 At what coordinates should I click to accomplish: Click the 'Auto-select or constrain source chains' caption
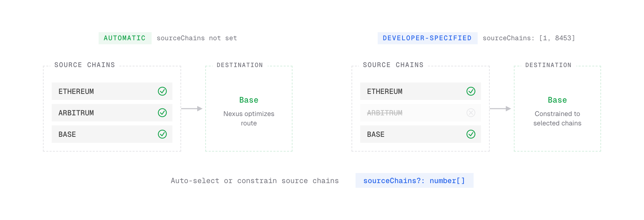click(x=255, y=181)
